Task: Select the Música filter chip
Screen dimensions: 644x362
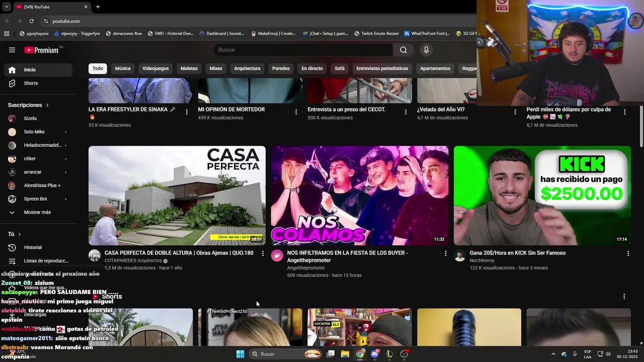Action: click(x=123, y=68)
